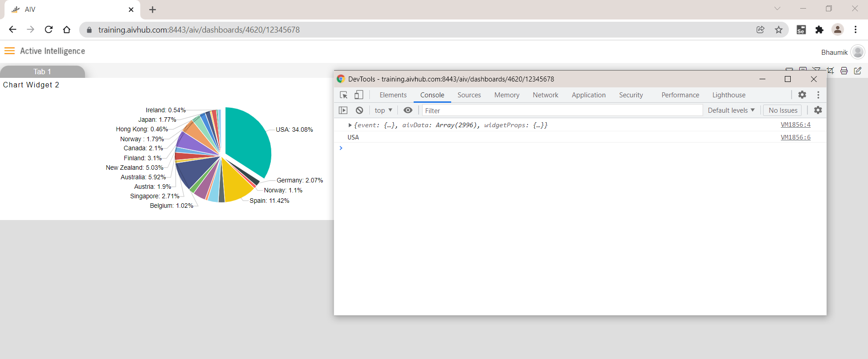Click the Belgium: 1.02% chart label
This screenshot has width=868, height=359.
coord(171,206)
